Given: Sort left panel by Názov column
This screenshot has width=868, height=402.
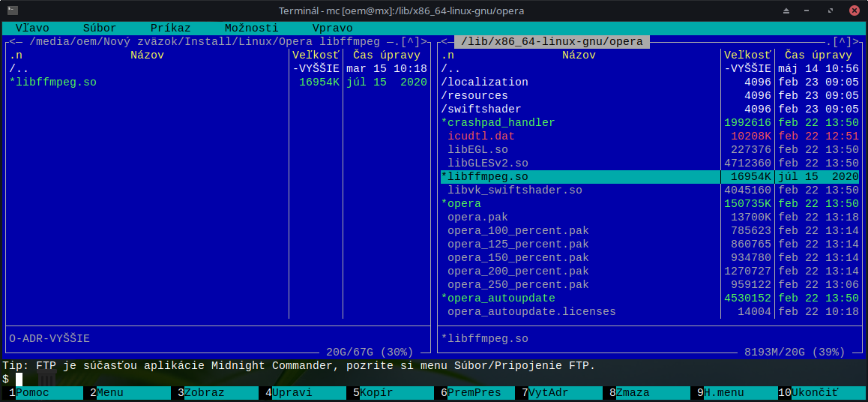Looking at the screenshot, I should point(147,55).
